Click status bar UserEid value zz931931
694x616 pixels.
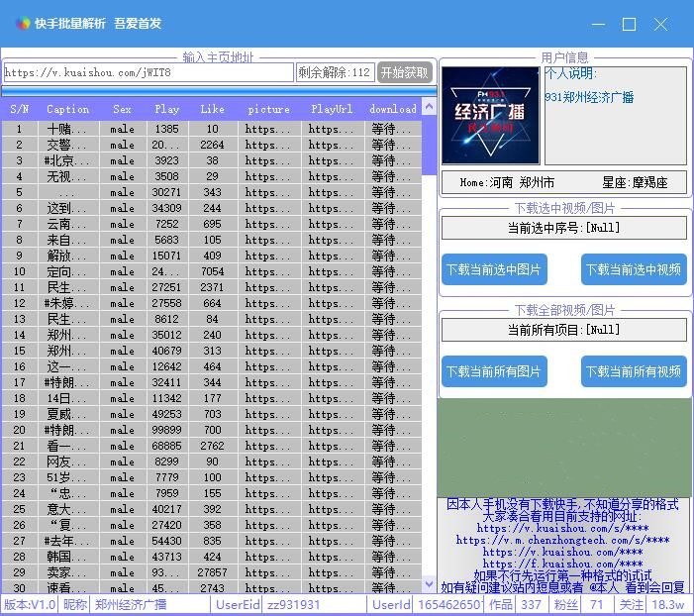(293, 605)
